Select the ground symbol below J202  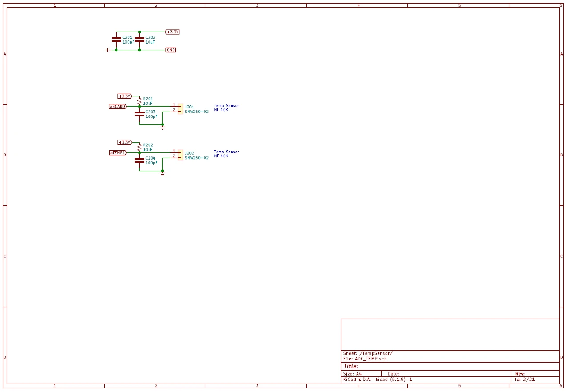(163, 173)
